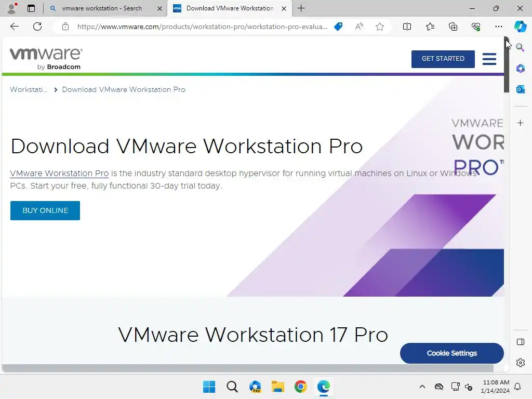Viewport: 532px width, 399px height.
Task: Launch File Explorer from taskbar
Action: 278,387
